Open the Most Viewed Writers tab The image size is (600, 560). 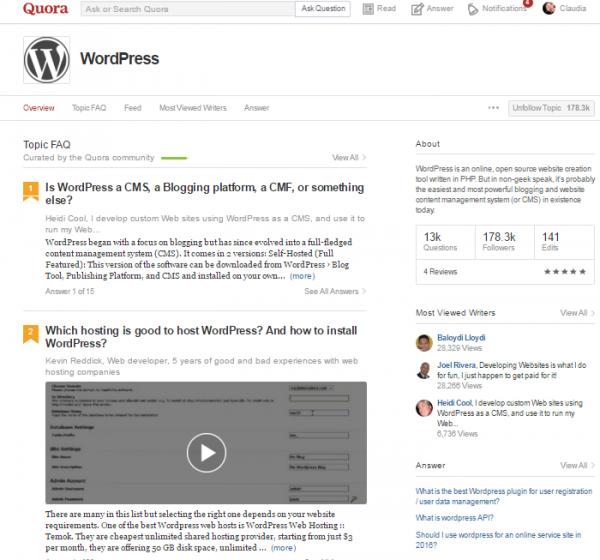point(193,108)
